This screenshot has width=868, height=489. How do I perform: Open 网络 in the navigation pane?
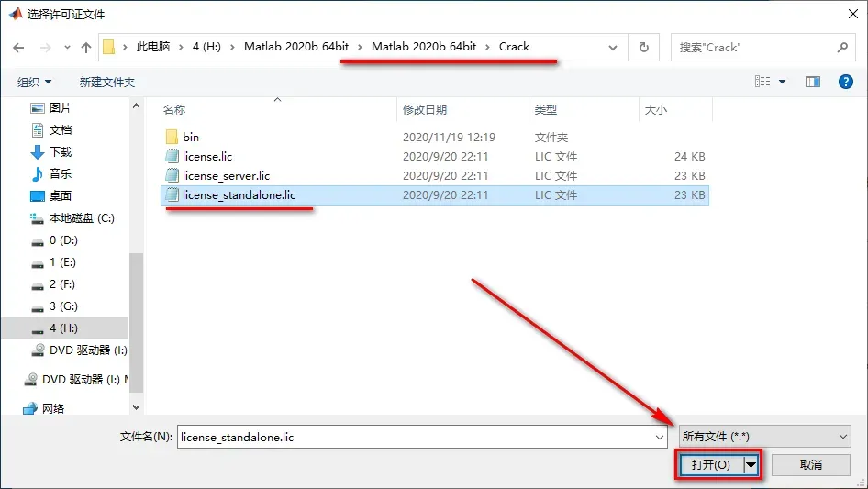coord(53,408)
